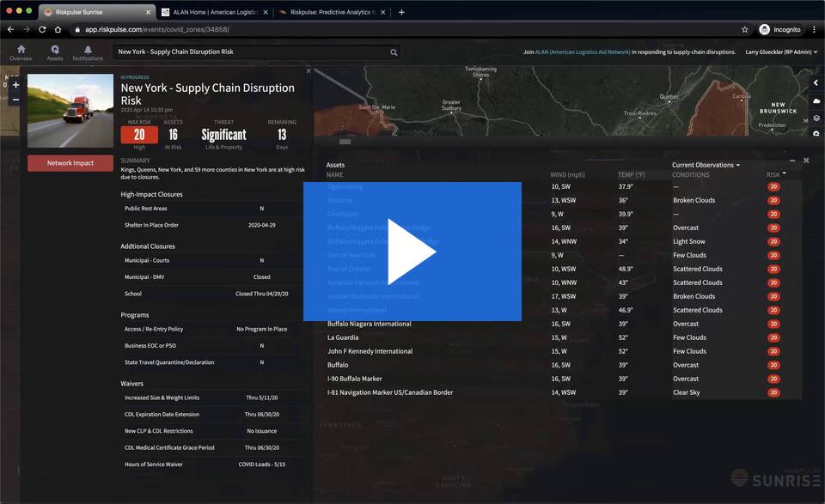Screen dimensions: 825x504
Task: Click the risk badge in the Clear Sky row
Action: [x=773, y=392]
